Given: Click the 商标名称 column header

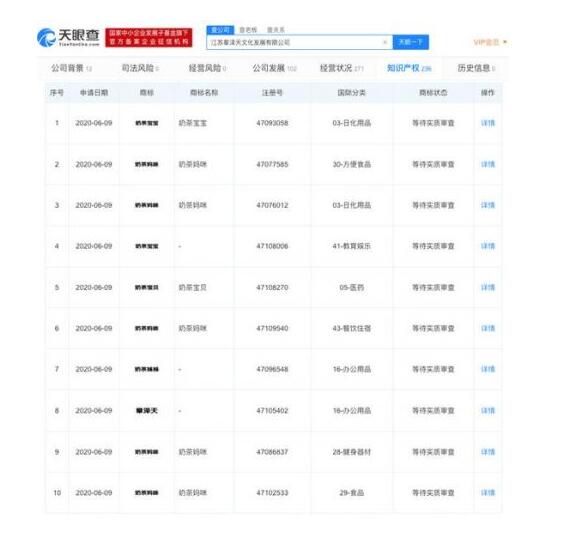Looking at the screenshot, I should click(x=204, y=93).
